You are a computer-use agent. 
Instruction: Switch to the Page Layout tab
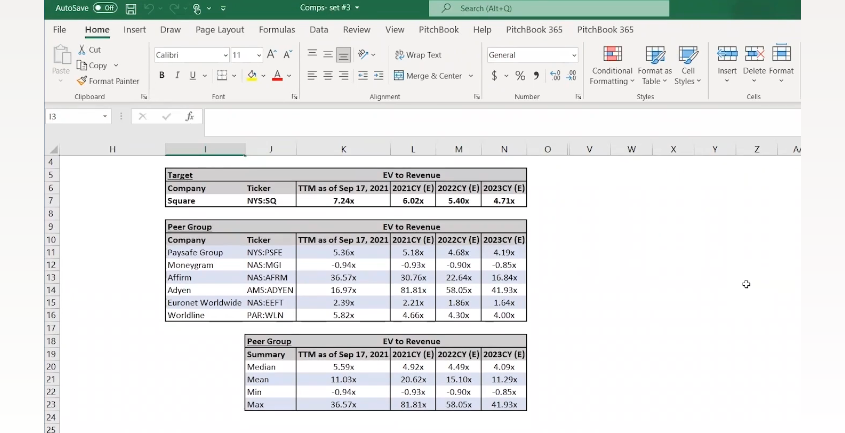(219, 30)
